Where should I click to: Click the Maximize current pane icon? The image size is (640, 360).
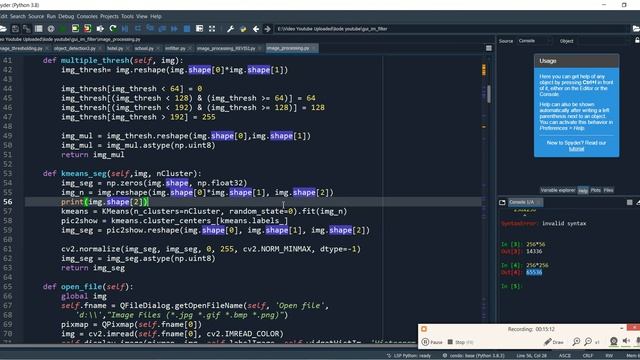pyautogui.click(x=200, y=29)
